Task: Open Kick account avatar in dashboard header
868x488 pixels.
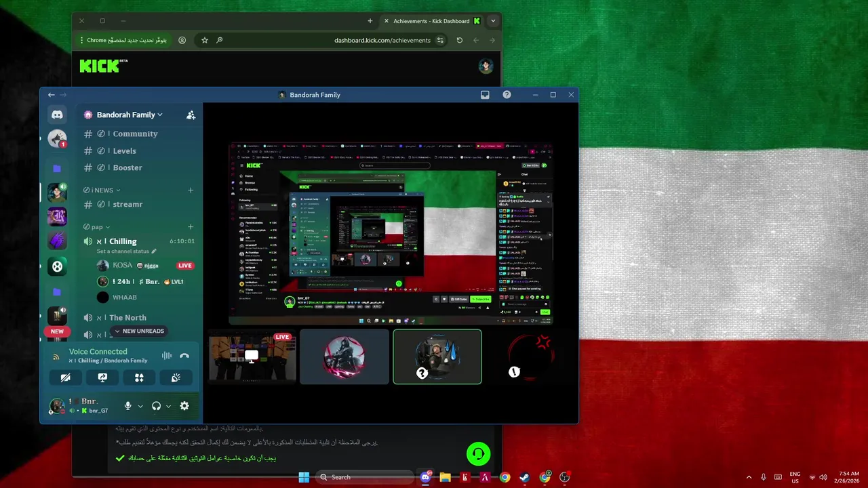Action: coord(486,66)
